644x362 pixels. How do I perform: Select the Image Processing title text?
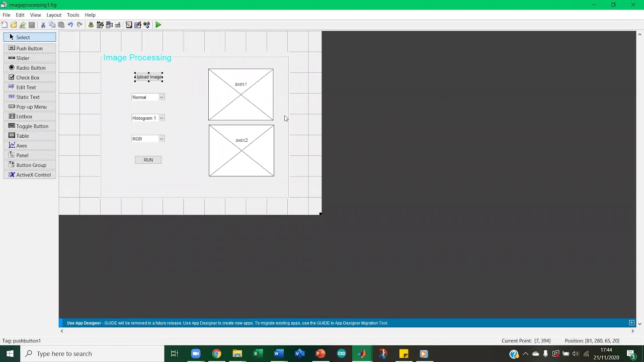coord(137,58)
